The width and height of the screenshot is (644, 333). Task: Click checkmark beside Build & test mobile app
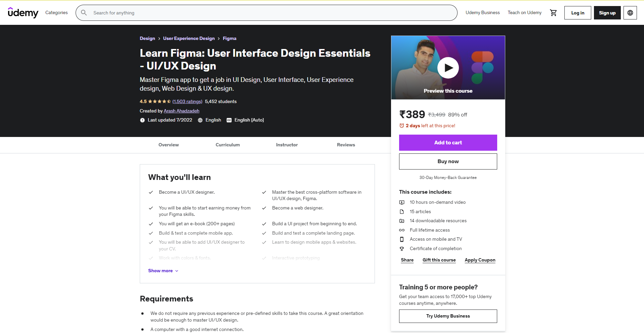click(151, 233)
